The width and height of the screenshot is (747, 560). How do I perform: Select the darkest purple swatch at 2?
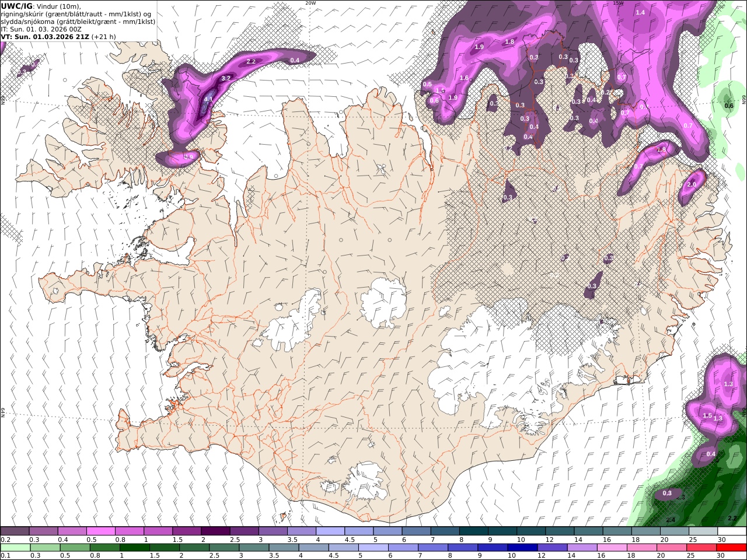point(215,531)
